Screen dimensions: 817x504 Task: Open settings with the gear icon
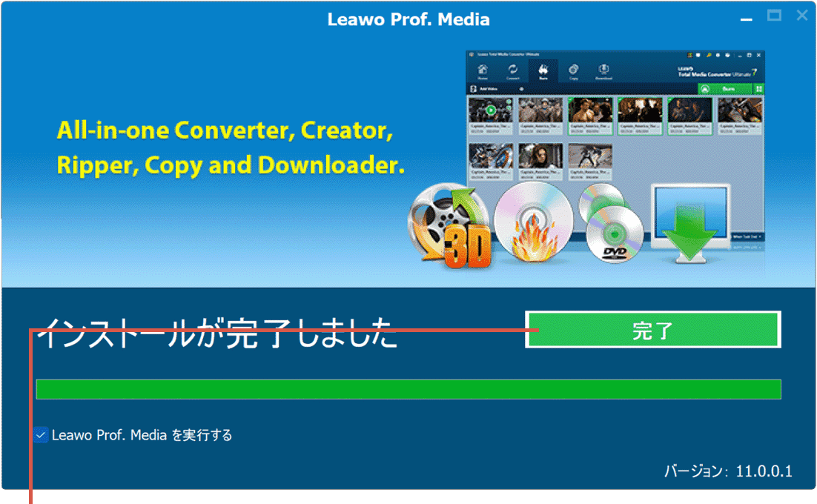point(718,53)
